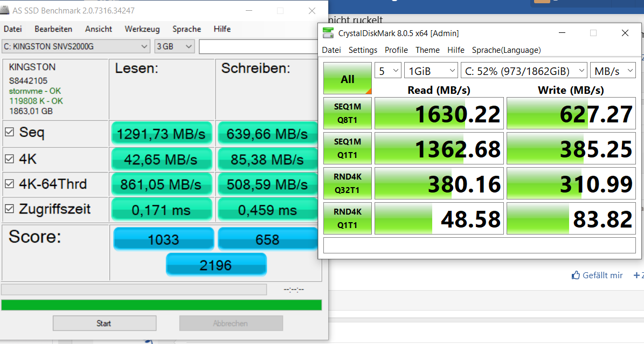Click the CrystalDiskMark bottom comment field

pos(479,245)
